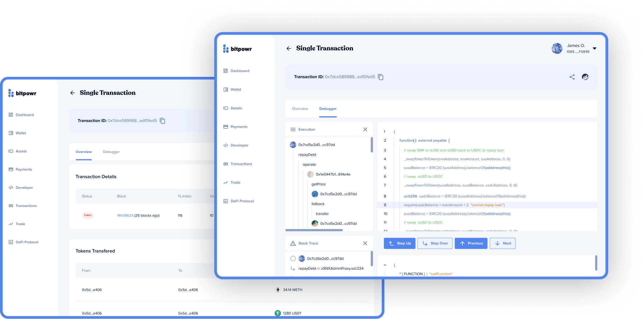644x319 pixels.
Task: Collapse the JSON output disclosure triangle
Action: [385, 265]
